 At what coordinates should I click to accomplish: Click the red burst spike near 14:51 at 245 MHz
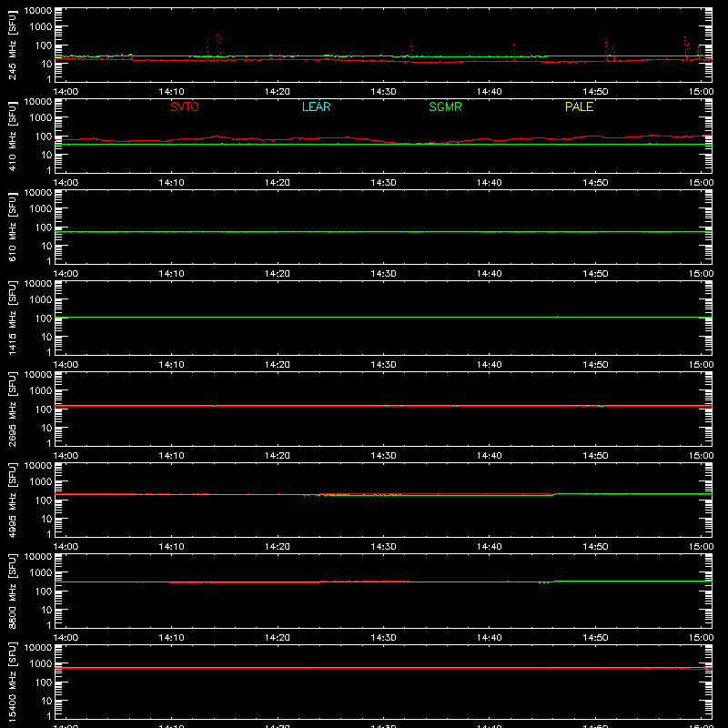click(x=606, y=50)
